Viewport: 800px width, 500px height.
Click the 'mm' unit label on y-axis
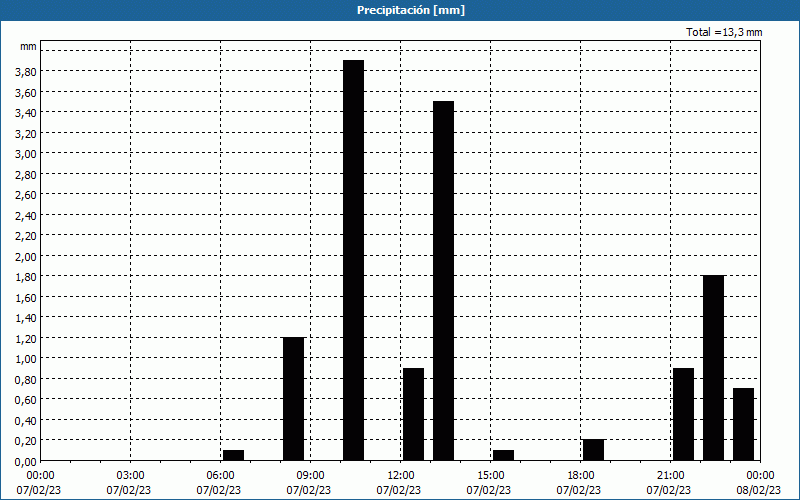(x=28, y=46)
